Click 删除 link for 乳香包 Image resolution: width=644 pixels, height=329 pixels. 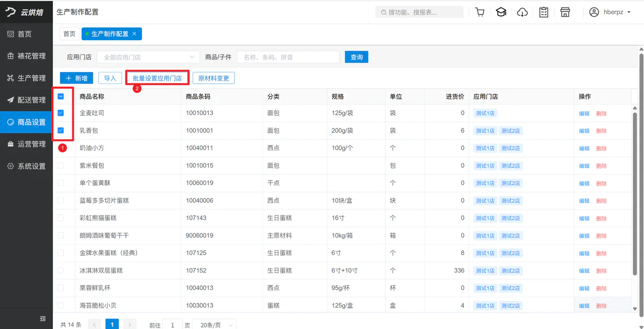click(601, 131)
